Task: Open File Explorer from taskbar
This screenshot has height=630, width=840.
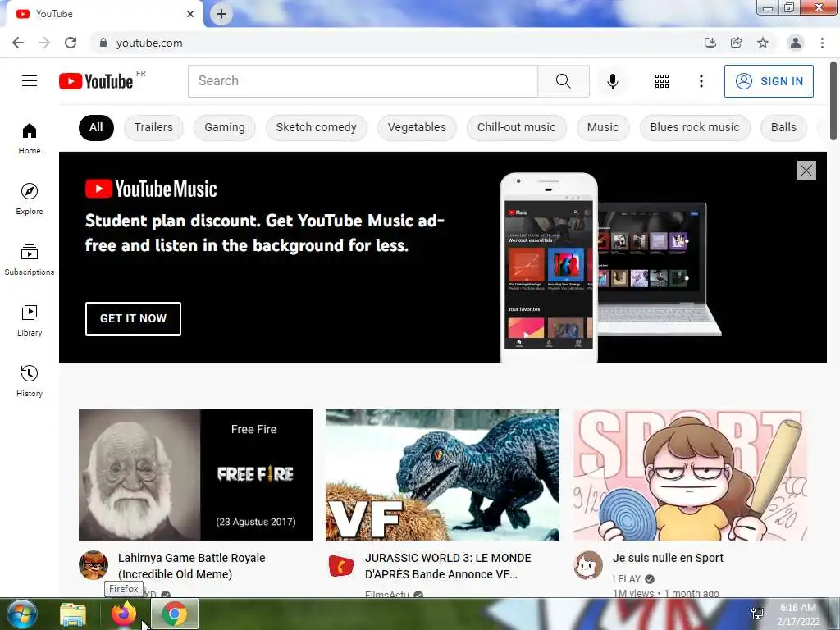Action: (x=73, y=614)
